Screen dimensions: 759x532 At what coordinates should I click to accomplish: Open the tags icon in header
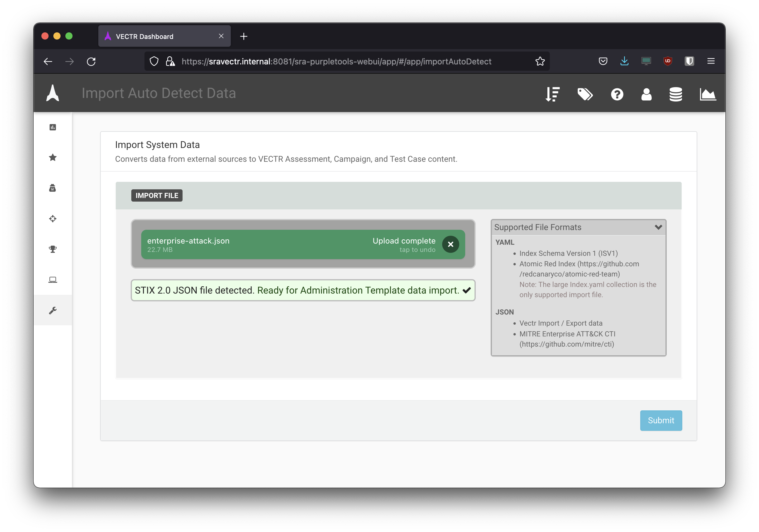[x=585, y=94]
